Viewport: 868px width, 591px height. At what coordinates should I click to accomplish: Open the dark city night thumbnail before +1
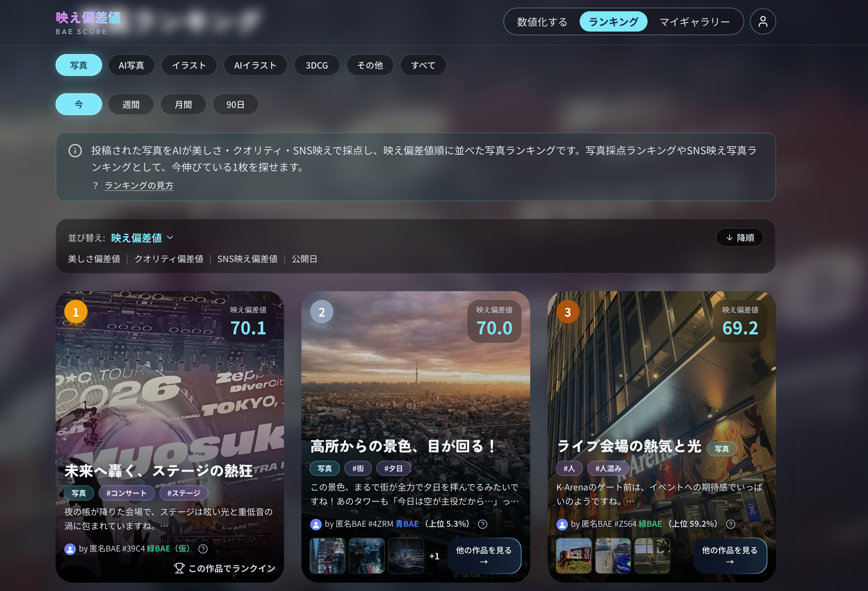coord(406,556)
